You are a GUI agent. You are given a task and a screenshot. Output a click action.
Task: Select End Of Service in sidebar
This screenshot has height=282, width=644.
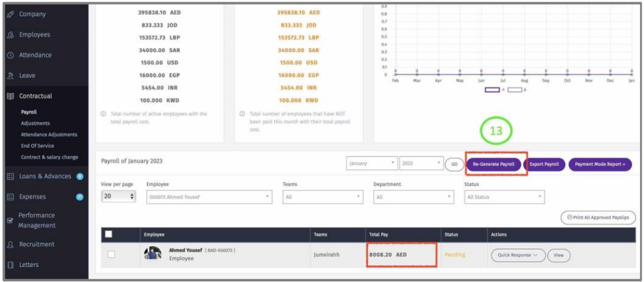[x=38, y=146]
